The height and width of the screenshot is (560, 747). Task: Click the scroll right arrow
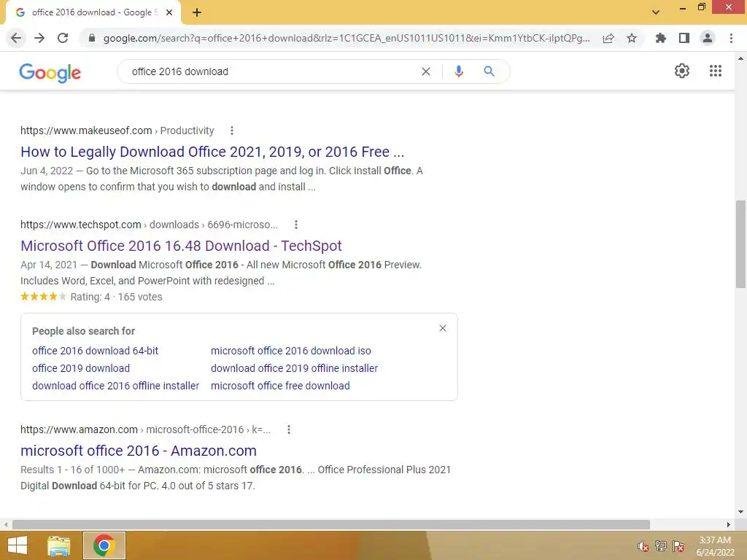(729, 524)
